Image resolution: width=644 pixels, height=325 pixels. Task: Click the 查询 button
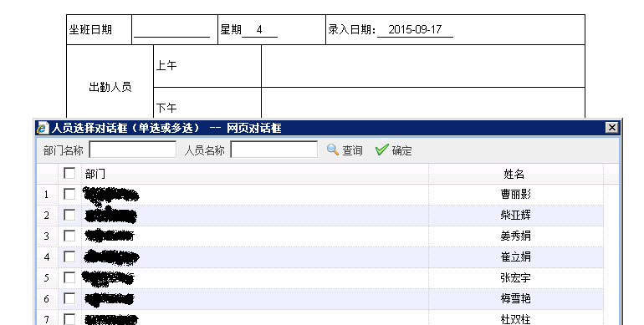tap(345, 150)
